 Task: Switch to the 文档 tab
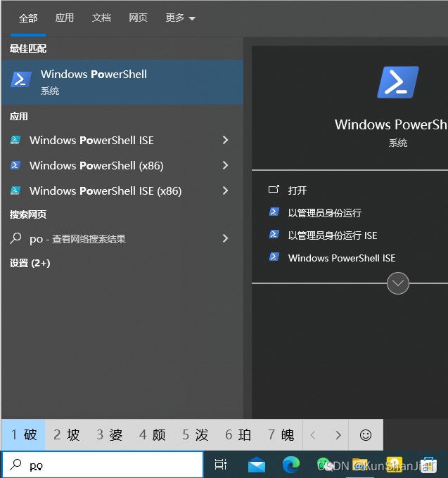(x=101, y=18)
